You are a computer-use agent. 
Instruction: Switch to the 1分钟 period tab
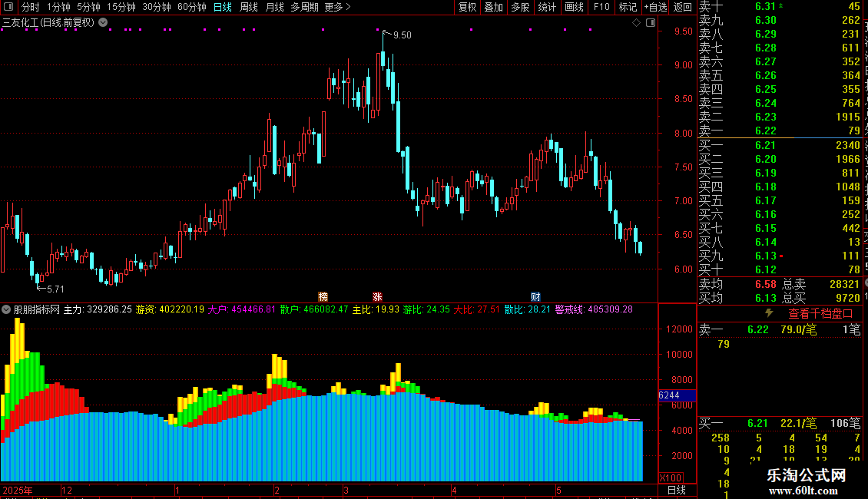[58, 7]
